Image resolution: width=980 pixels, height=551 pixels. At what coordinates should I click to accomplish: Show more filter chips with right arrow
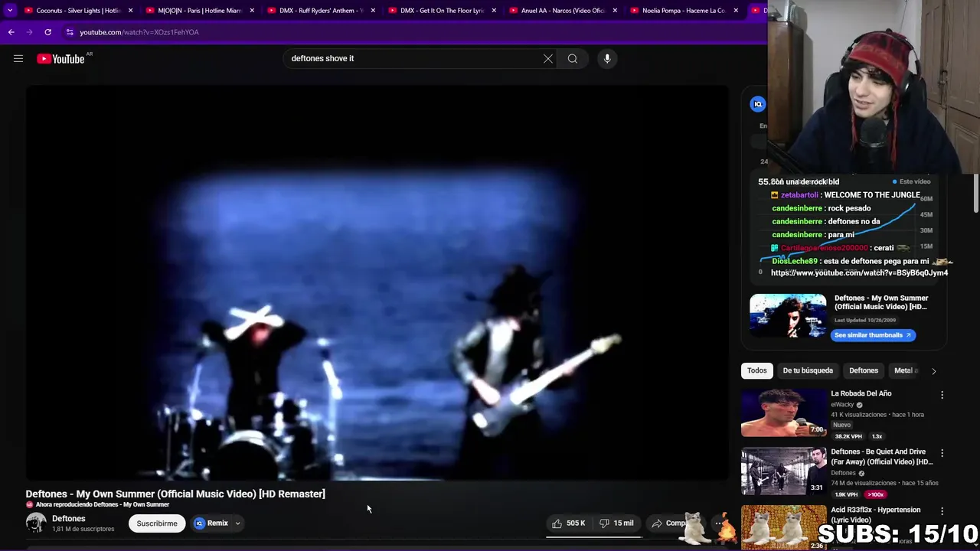[x=933, y=371]
